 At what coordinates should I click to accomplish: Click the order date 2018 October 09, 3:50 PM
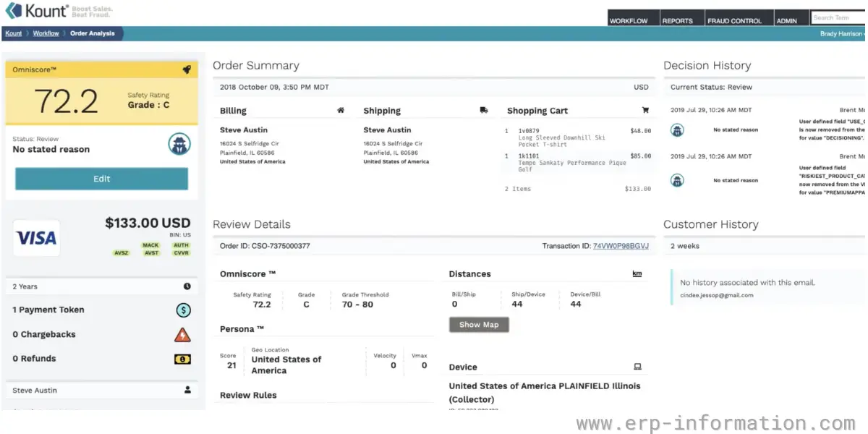click(x=274, y=87)
